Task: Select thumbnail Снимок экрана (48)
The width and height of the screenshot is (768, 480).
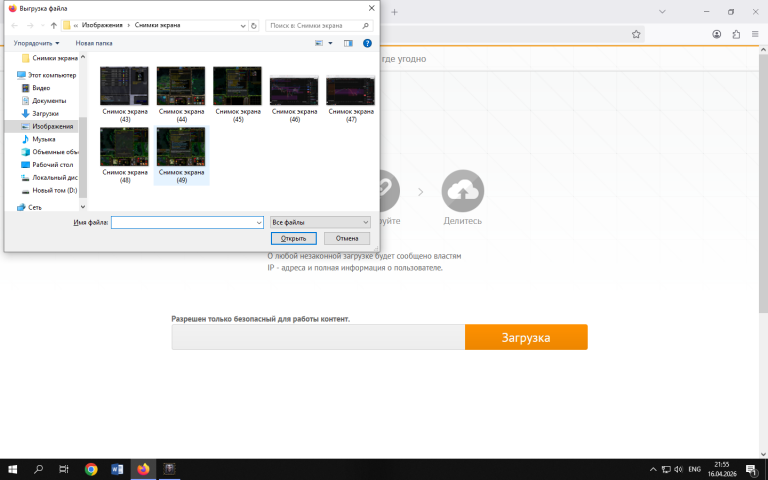Action: (124, 155)
